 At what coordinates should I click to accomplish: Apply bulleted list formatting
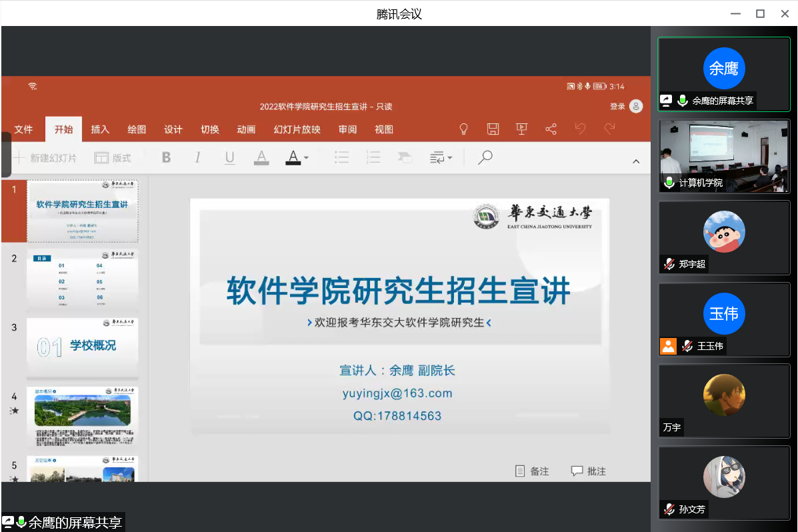341,157
